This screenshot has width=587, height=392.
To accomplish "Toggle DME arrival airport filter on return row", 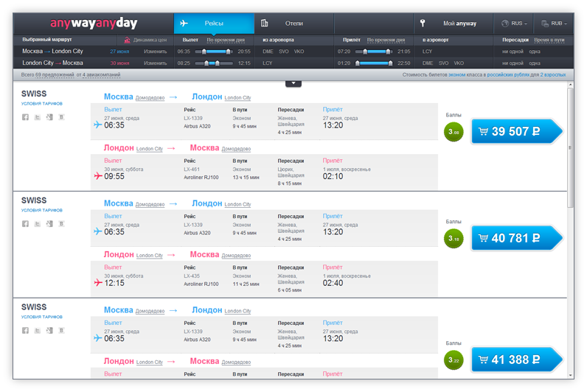I will 428,63.
